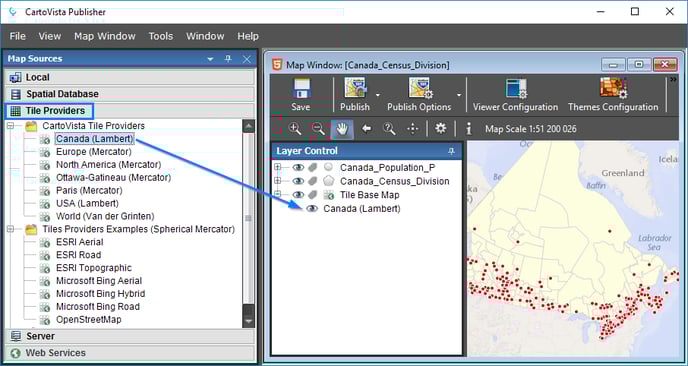Select World (Van der Grinten) provider
The image size is (688, 366).
(x=105, y=216)
